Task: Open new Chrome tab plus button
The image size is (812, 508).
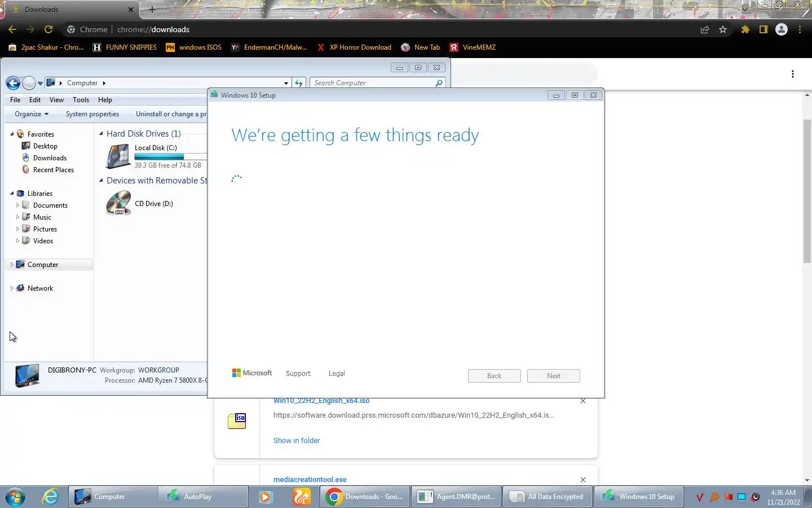Action: pos(152,10)
